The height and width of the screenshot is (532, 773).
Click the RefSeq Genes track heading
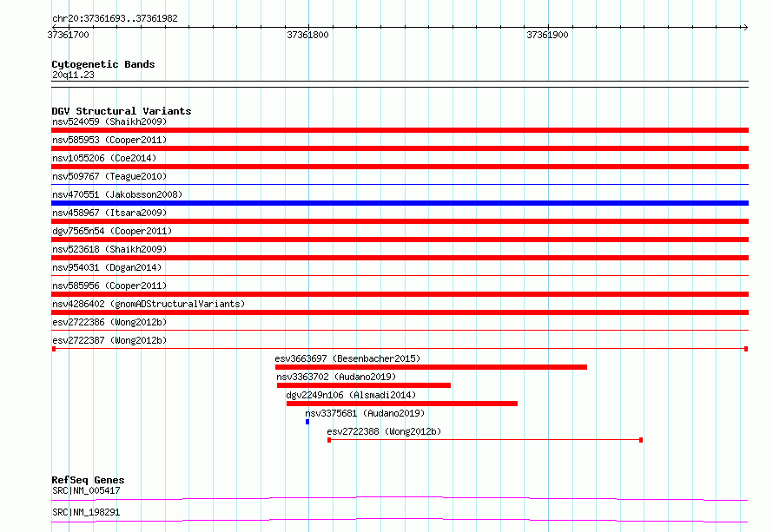pyautogui.click(x=88, y=480)
